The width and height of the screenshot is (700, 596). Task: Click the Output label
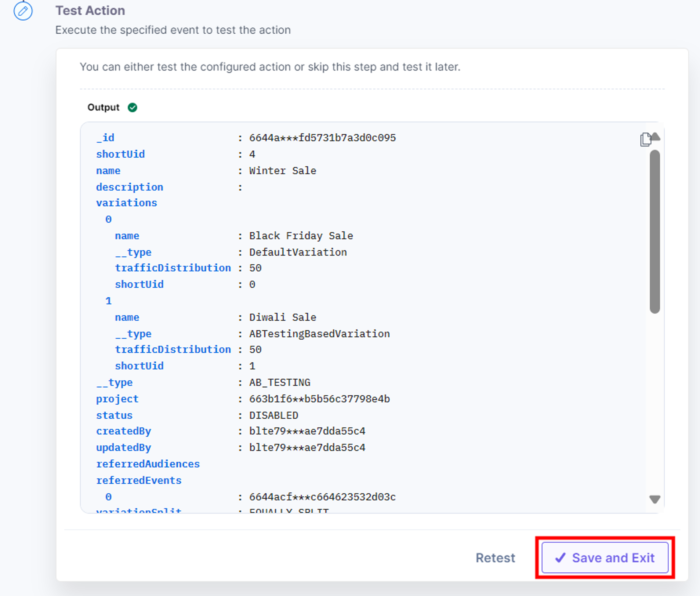tap(103, 107)
